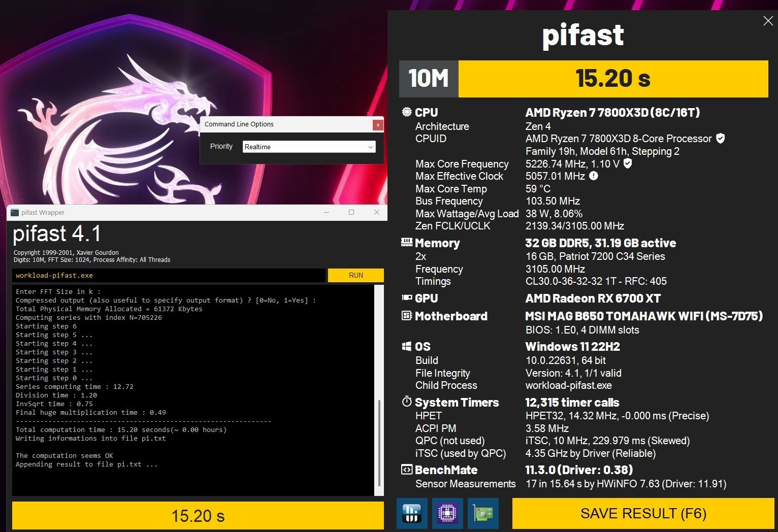Viewport: 778px width, 532px height.
Task: Click '10.0.22631, 64 bit' build value
Action: 565,360
